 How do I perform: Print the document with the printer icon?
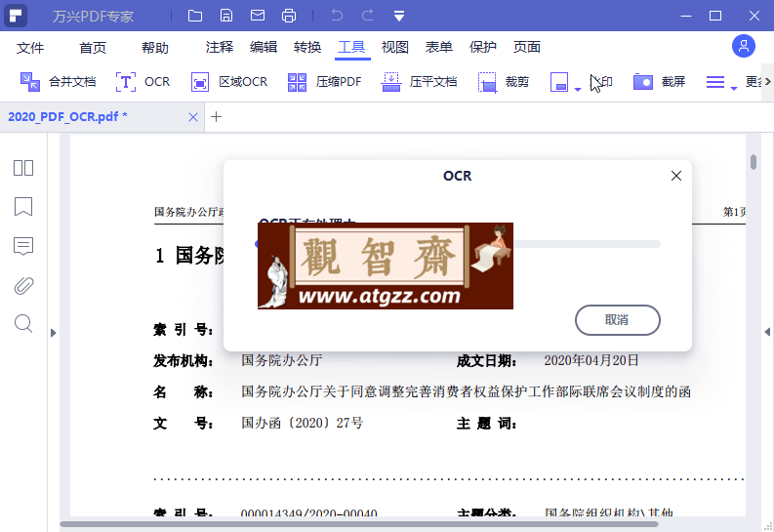[x=289, y=16]
